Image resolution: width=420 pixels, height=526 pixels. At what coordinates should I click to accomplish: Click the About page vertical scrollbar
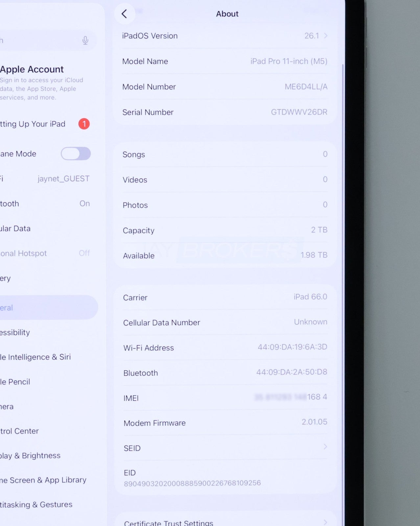coord(342,230)
